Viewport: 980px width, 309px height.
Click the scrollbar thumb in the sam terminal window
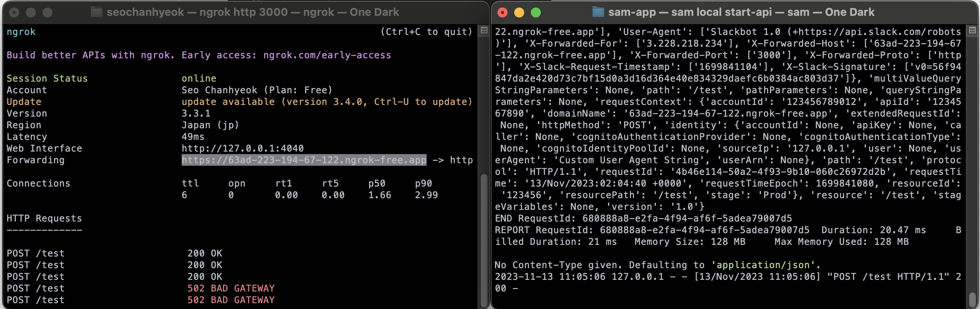972,299
